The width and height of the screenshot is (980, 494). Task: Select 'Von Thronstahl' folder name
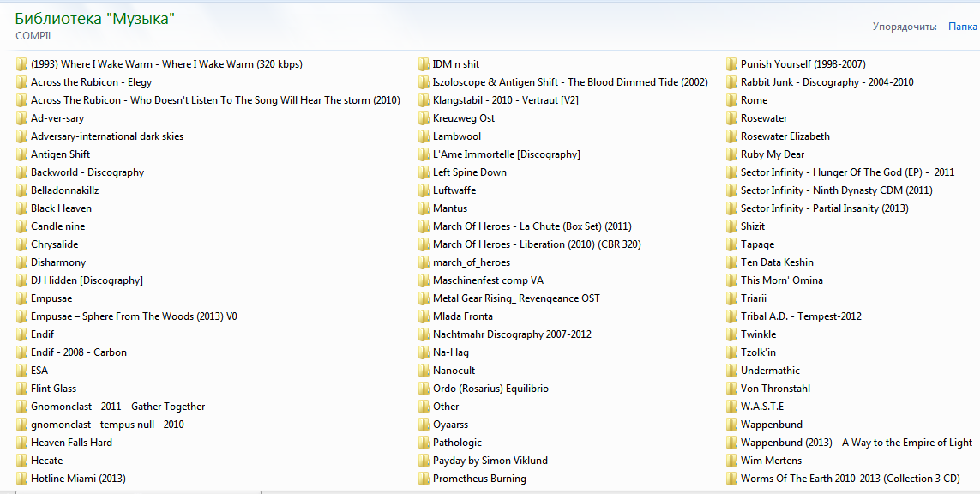click(x=775, y=389)
